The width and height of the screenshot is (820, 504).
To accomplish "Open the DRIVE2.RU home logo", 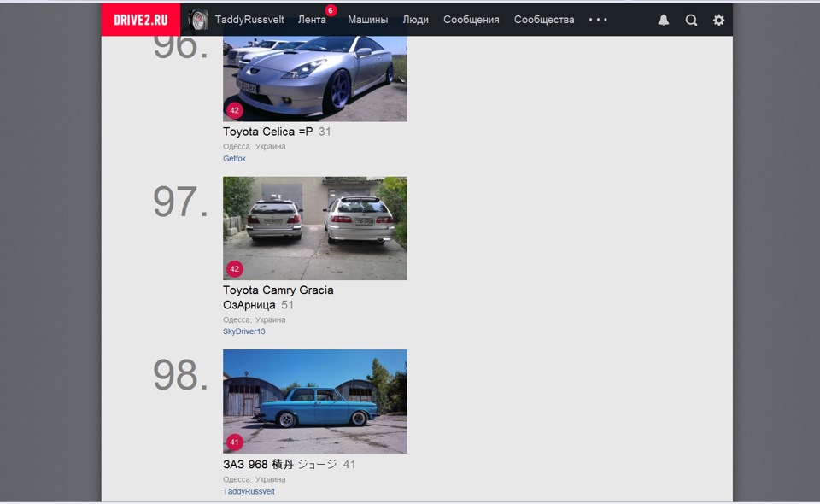I will pyautogui.click(x=141, y=20).
